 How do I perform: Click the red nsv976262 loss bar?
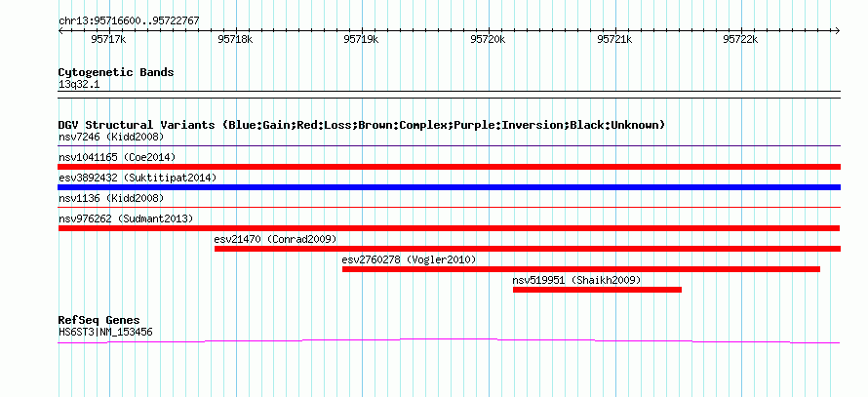(x=449, y=228)
